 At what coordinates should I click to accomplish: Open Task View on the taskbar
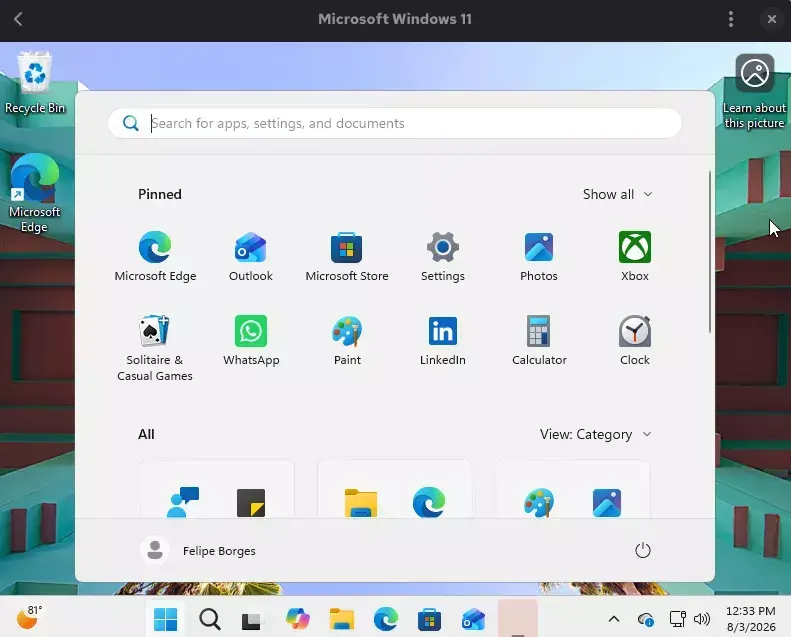251,620
